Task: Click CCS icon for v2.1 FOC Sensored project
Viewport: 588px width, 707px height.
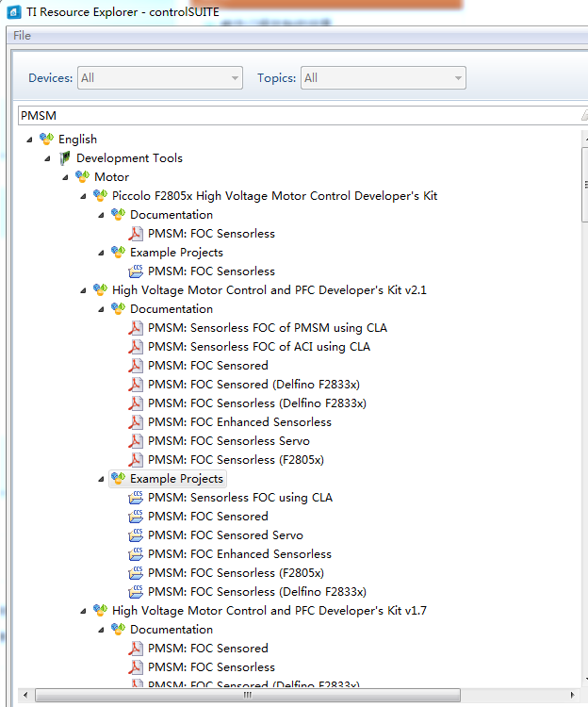Action: [136, 517]
